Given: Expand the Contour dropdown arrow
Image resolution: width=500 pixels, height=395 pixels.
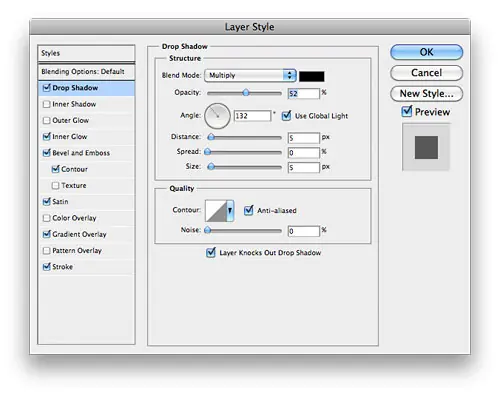Looking at the screenshot, I should pos(230,211).
